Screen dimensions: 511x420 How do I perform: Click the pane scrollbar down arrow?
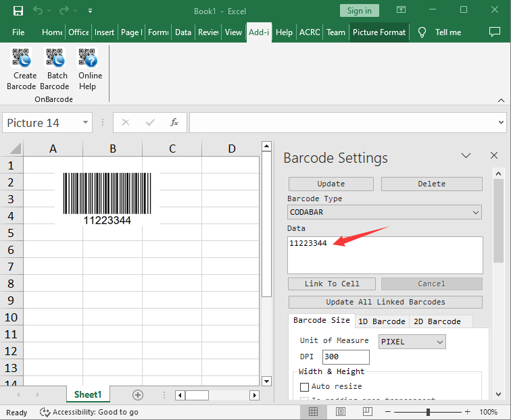[498, 394]
